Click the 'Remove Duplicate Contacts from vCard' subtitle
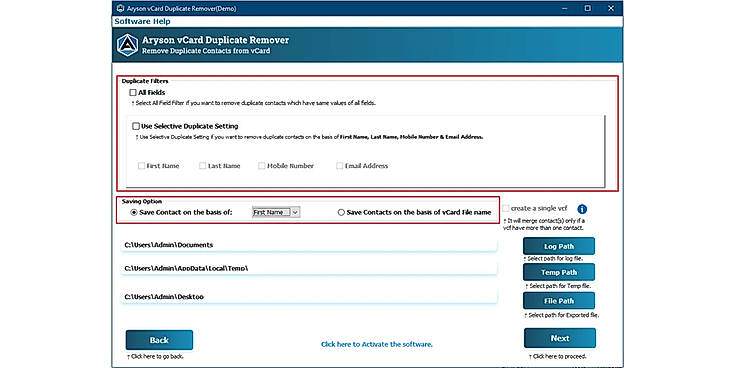Image resolution: width=736 pixels, height=368 pixels. coord(206,51)
